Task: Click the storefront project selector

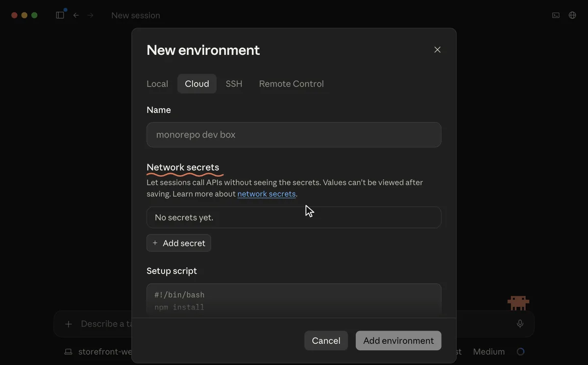Action: (x=98, y=352)
